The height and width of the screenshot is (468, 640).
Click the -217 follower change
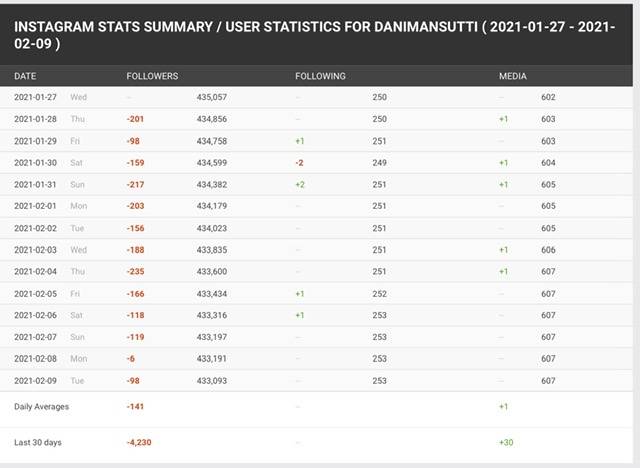pos(135,184)
